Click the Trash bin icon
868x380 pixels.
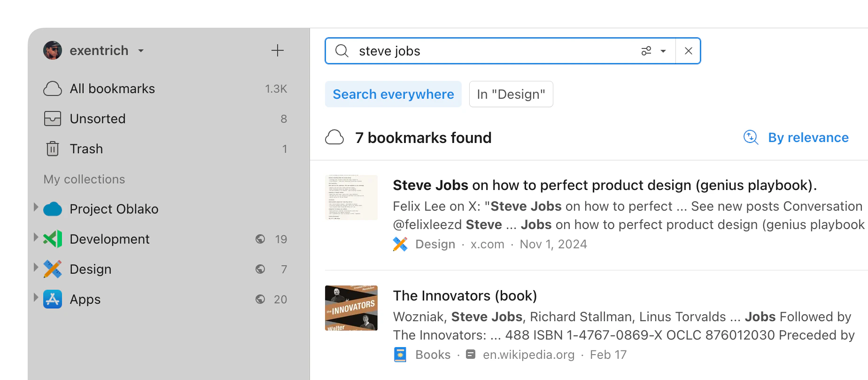53,149
